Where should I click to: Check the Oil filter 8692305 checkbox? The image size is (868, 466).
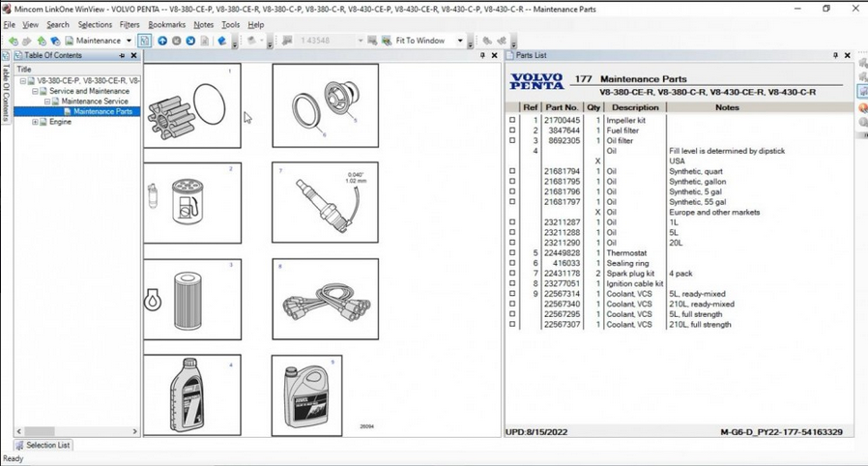[x=512, y=140]
